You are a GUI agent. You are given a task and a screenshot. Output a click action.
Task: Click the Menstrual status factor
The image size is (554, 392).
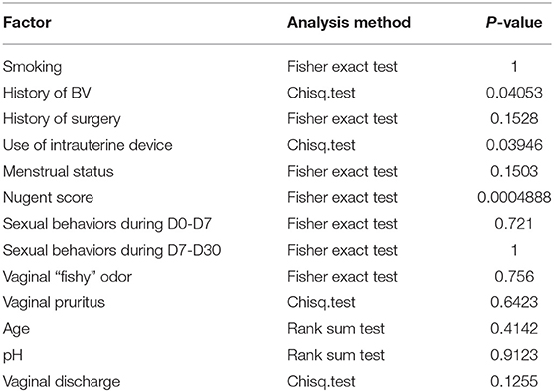59,171
